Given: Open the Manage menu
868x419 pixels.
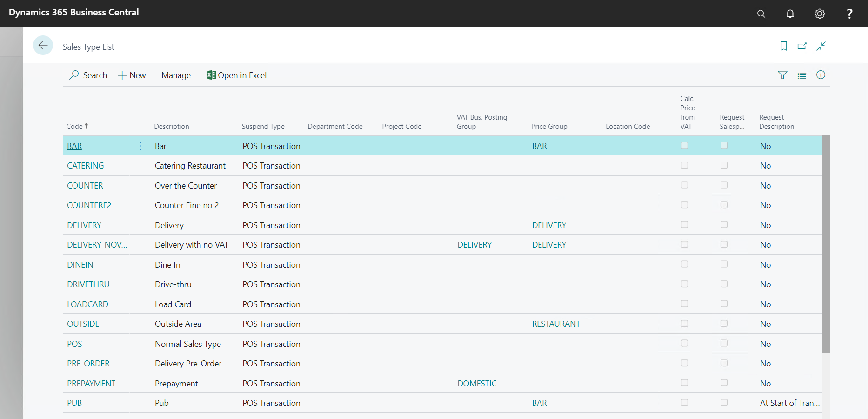Looking at the screenshot, I should pos(176,75).
